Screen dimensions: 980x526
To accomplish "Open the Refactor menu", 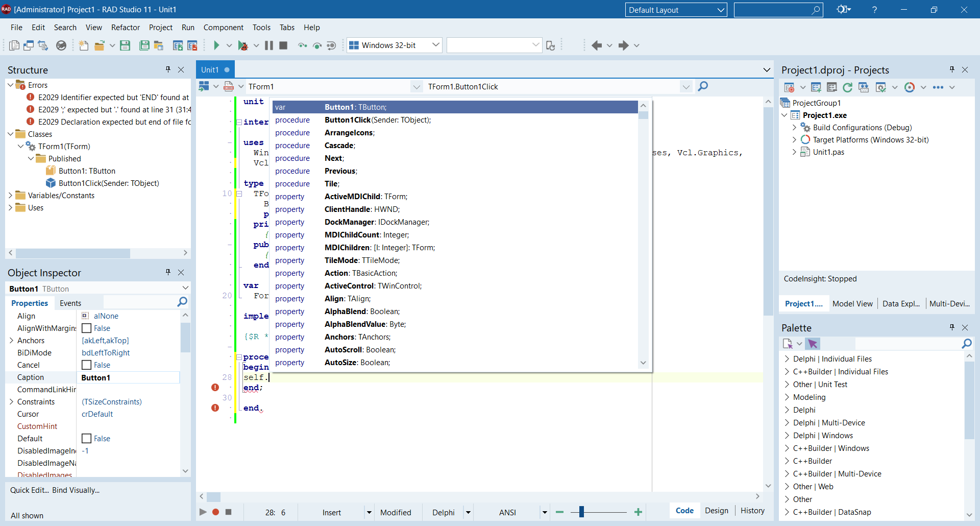I will 126,28.
